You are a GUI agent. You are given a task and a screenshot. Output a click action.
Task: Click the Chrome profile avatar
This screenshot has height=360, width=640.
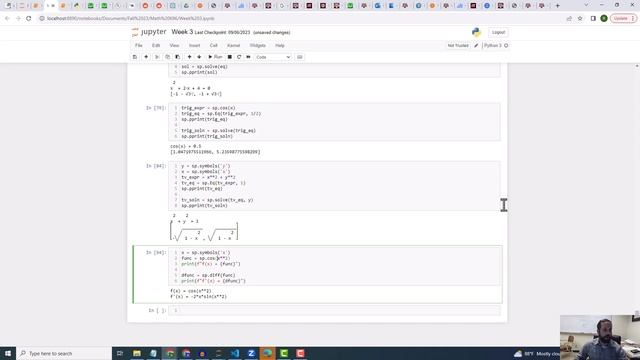pos(604,18)
